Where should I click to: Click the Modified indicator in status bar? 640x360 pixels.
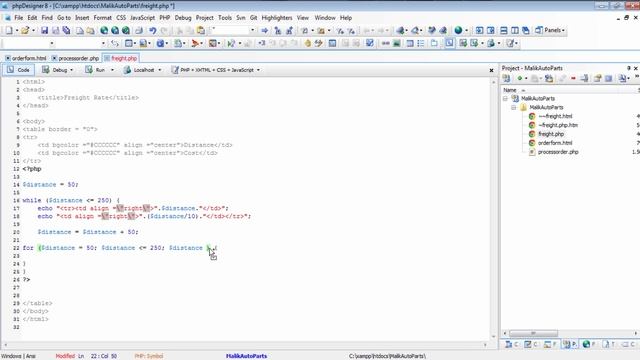pyautogui.click(x=65, y=356)
